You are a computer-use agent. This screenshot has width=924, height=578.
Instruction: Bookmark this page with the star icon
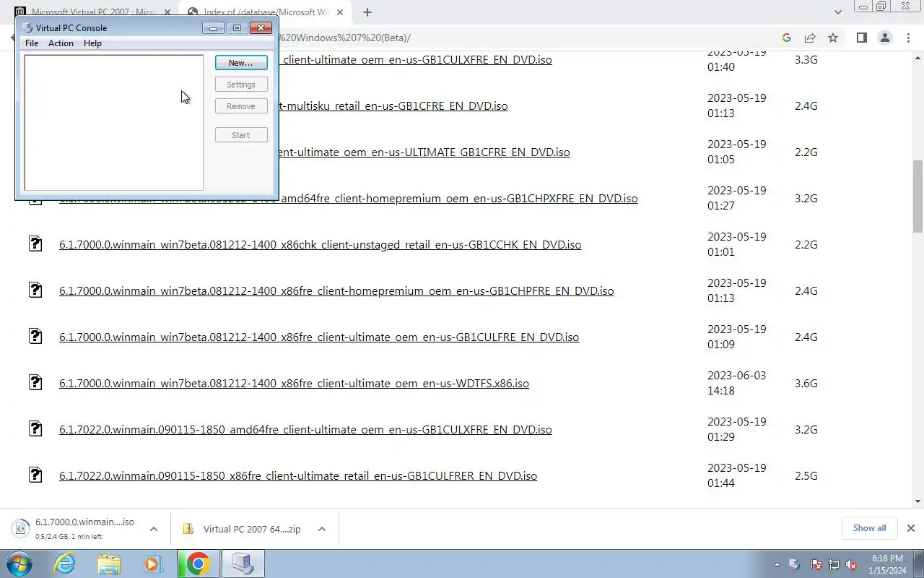833,38
